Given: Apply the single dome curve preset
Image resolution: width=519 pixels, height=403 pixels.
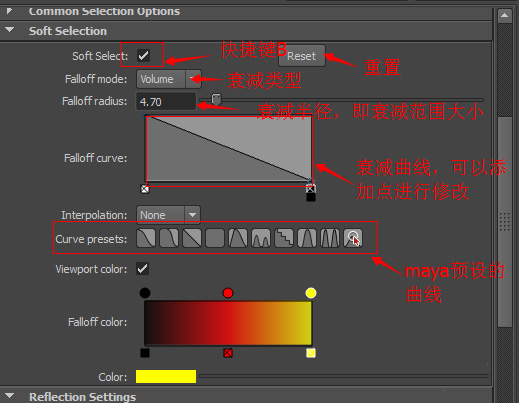Looking at the screenshot, I should pos(238,238).
